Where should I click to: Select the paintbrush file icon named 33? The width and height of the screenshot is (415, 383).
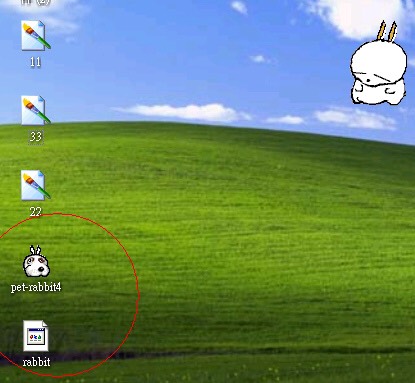tap(36, 110)
